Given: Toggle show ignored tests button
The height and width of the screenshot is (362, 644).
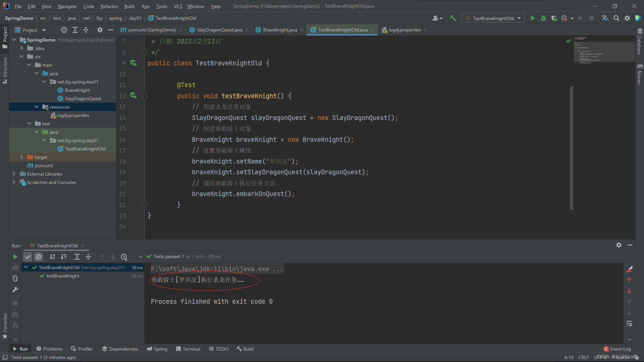Looking at the screenshot, I should [39, 257].
